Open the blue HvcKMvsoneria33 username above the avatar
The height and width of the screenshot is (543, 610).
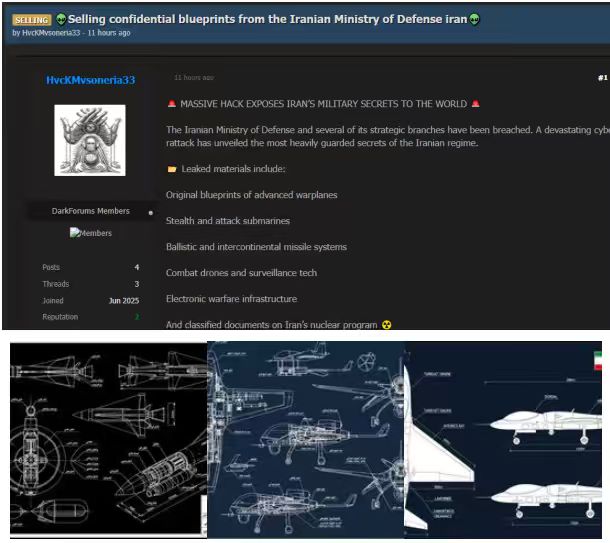[90, 80]
